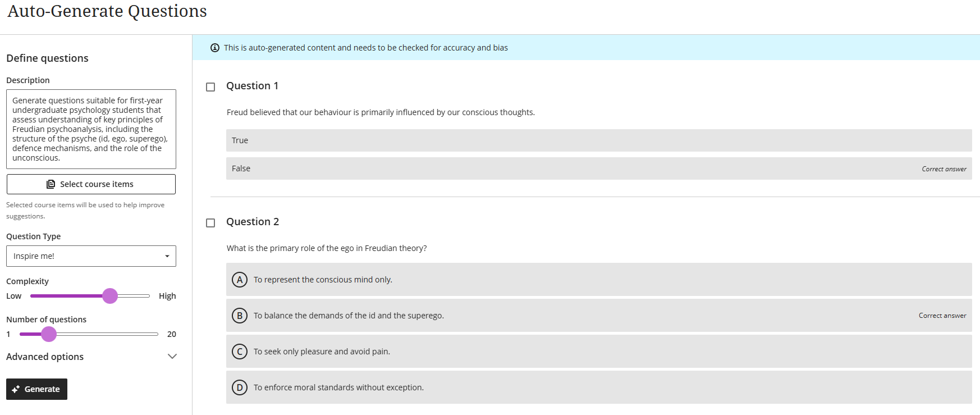Click the info icon in the auto-generated banner
The height and width of the screenshot is (415, 980).
tap(215, 48)
